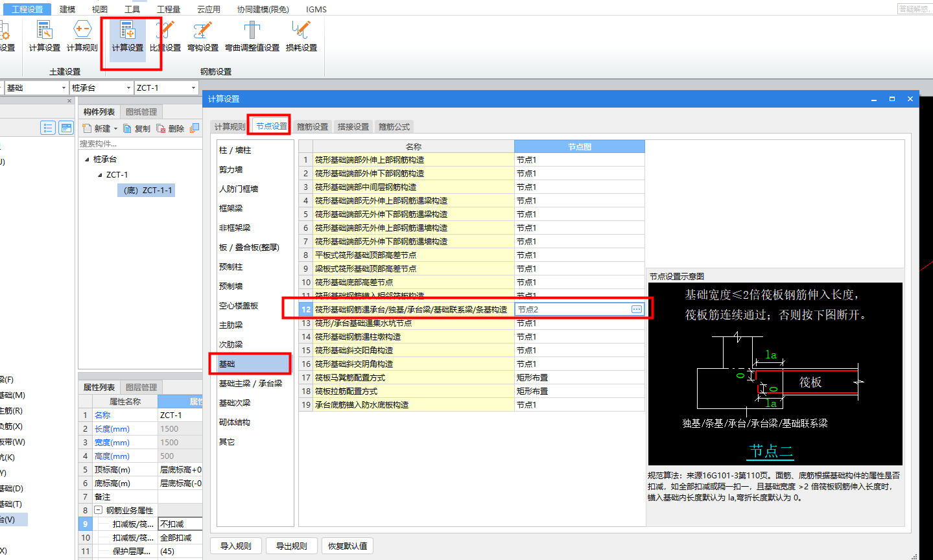Click the layer-copy icon beside 删除
The width and height of the screenshot is (933, 560).
195,128
